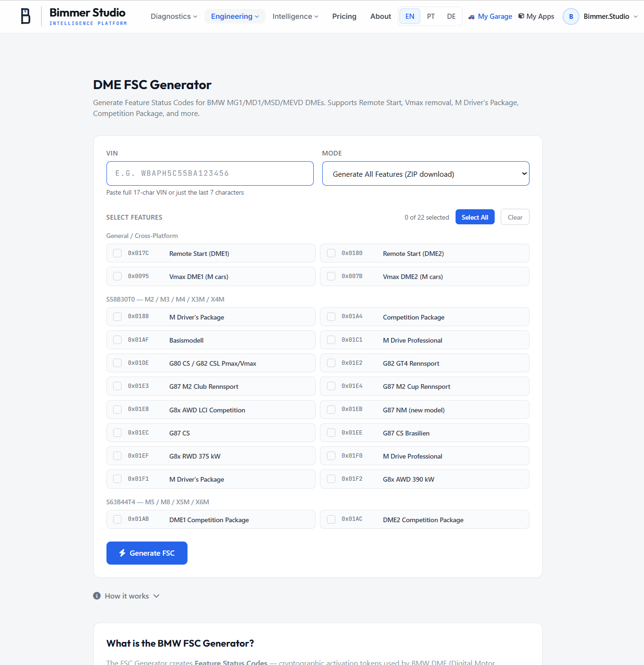This screenshot has width=644, height=665.
Task: Check Remote Start (DME2) 0x0180
Action: point(331,253)
